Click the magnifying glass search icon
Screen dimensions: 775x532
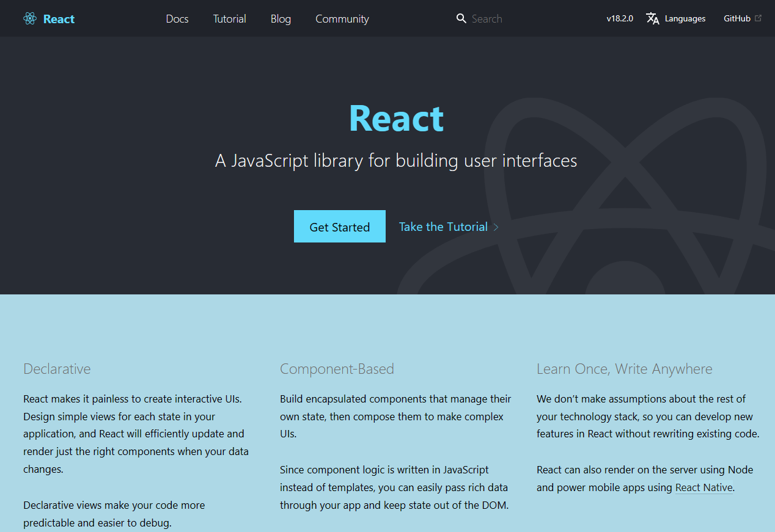coord(461,19)
